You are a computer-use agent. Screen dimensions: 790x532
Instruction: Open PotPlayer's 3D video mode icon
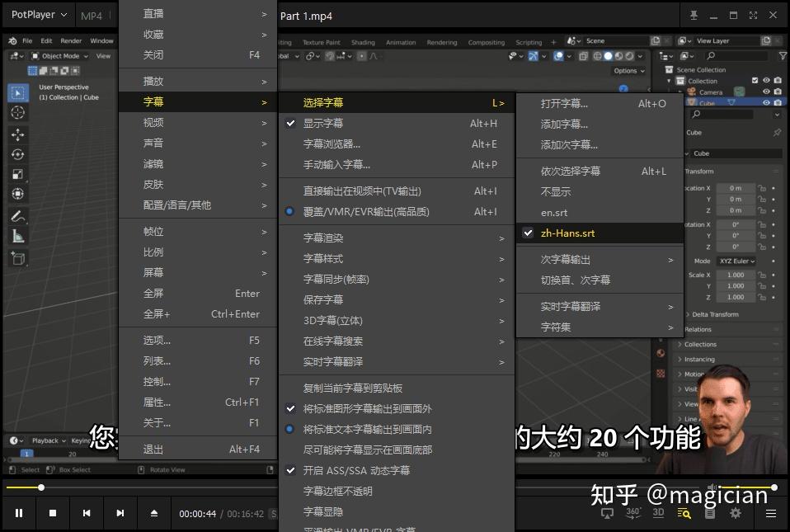pyautogui.click(x=658, y=513)
